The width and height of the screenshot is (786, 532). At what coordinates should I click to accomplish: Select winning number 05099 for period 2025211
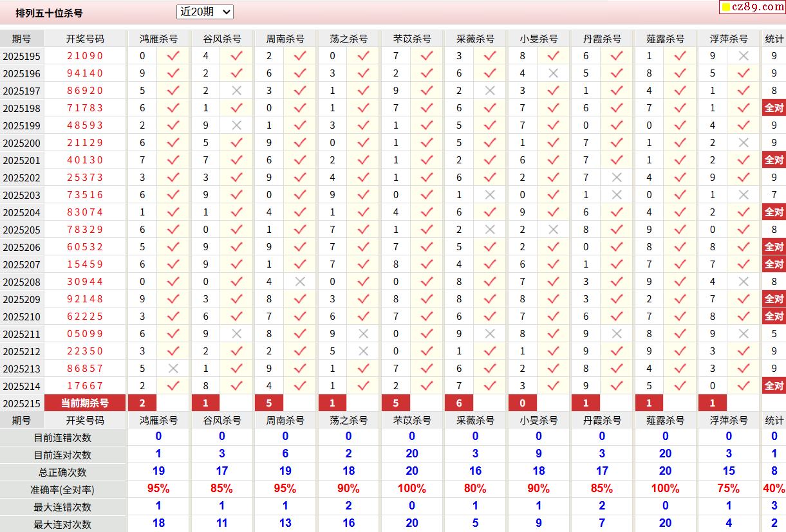tap(85, 334)
